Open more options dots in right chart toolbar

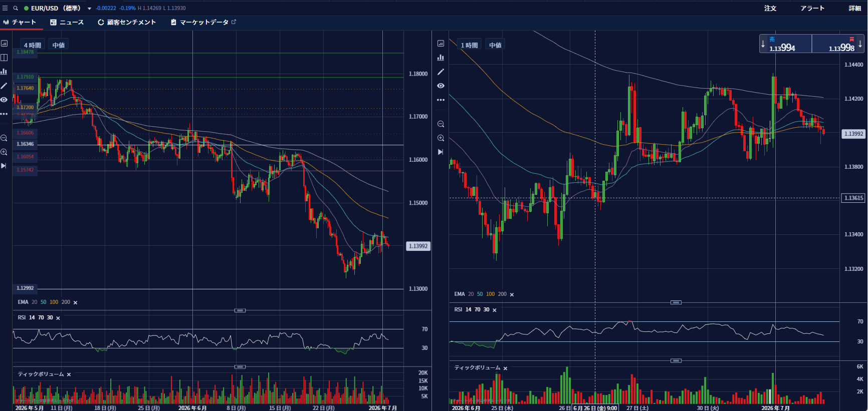[441, 100]
